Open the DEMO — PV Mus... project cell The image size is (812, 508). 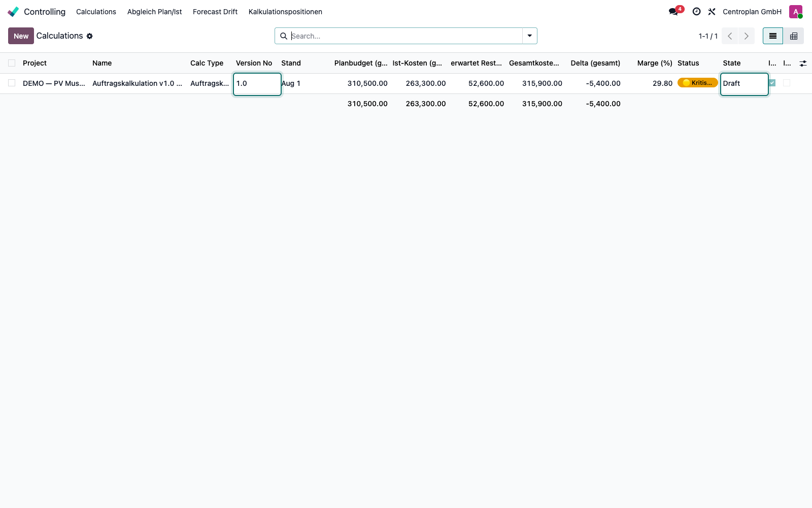click(55, 83)
